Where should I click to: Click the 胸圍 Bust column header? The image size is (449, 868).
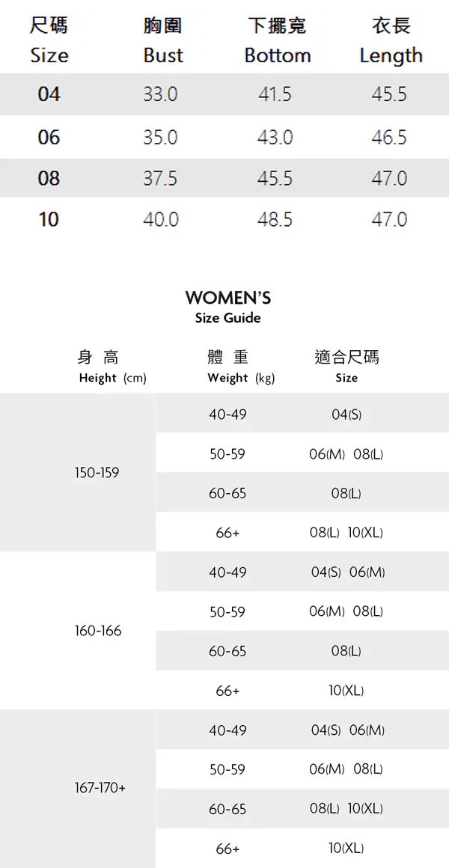point(162,41)
